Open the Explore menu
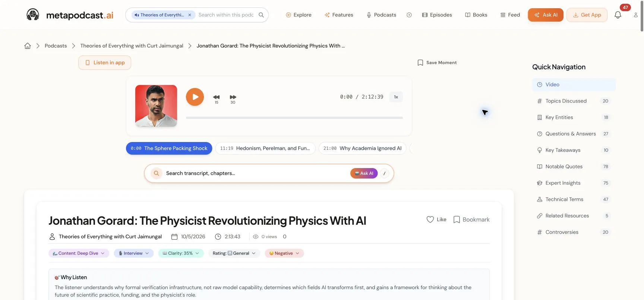The height and width of the screenshot is (300, 644). tap(299, 15)
